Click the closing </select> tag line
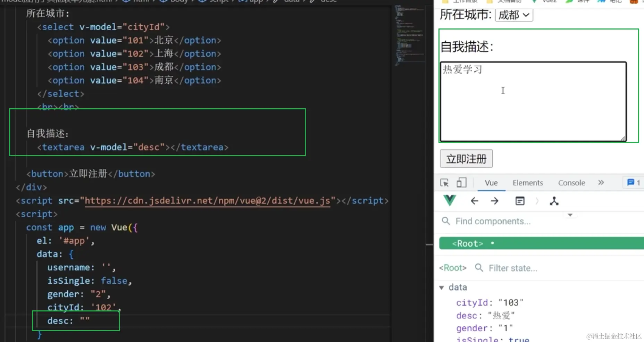The image size is (644, 342). click(x=60, y=94)
